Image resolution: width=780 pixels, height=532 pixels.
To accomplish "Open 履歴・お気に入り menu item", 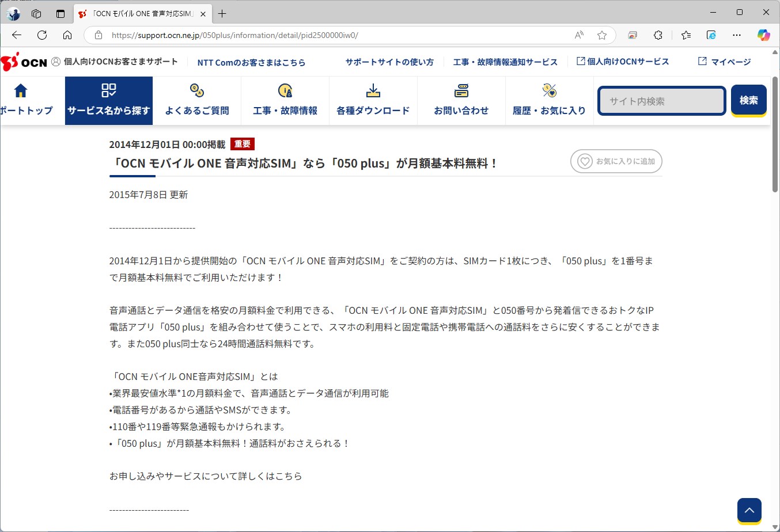I will point(549,100).
